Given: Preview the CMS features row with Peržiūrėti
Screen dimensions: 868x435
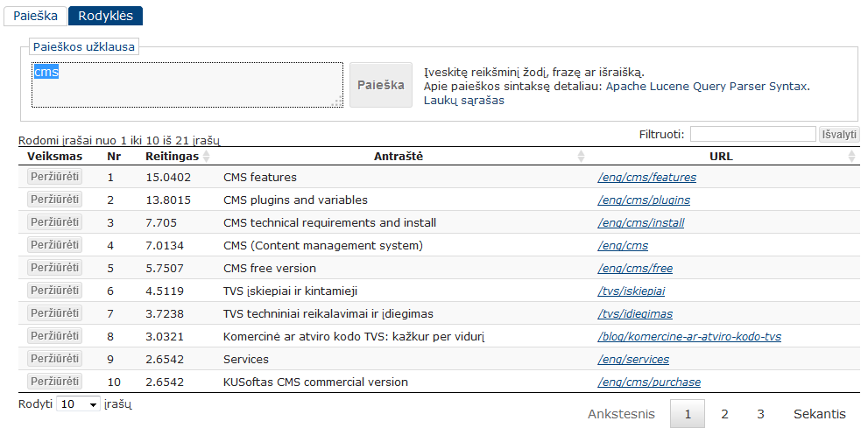Looking at the screenshot, I should click(x=55, y=177).
